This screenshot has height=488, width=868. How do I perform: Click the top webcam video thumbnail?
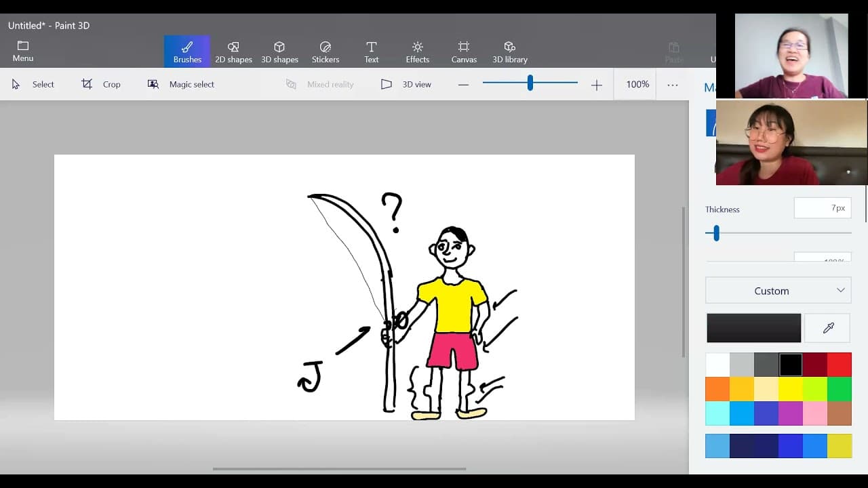pos(791,56)
